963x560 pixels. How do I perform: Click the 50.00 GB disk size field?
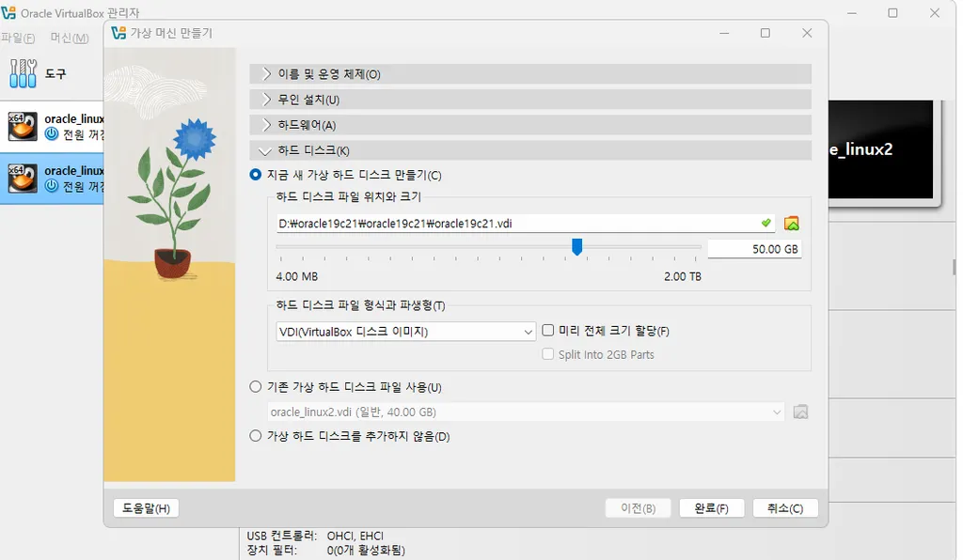[755, 249]
